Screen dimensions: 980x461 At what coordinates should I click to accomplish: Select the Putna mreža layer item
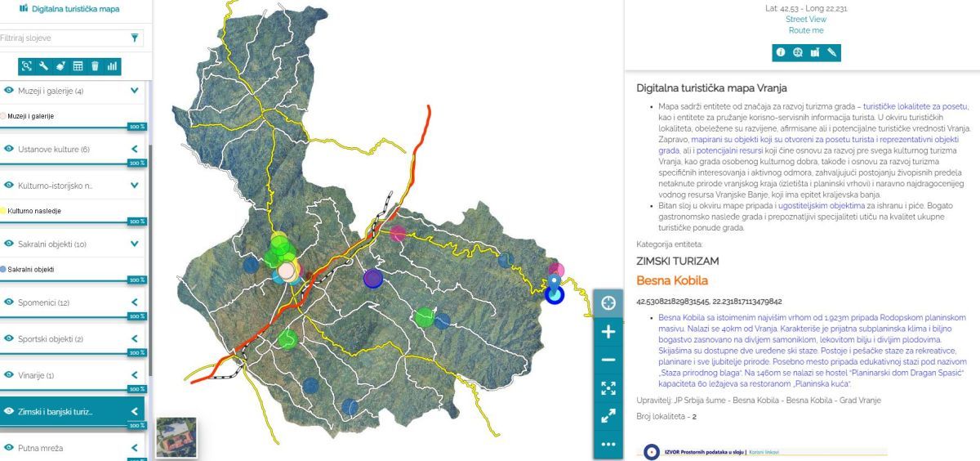coord(40,448)
